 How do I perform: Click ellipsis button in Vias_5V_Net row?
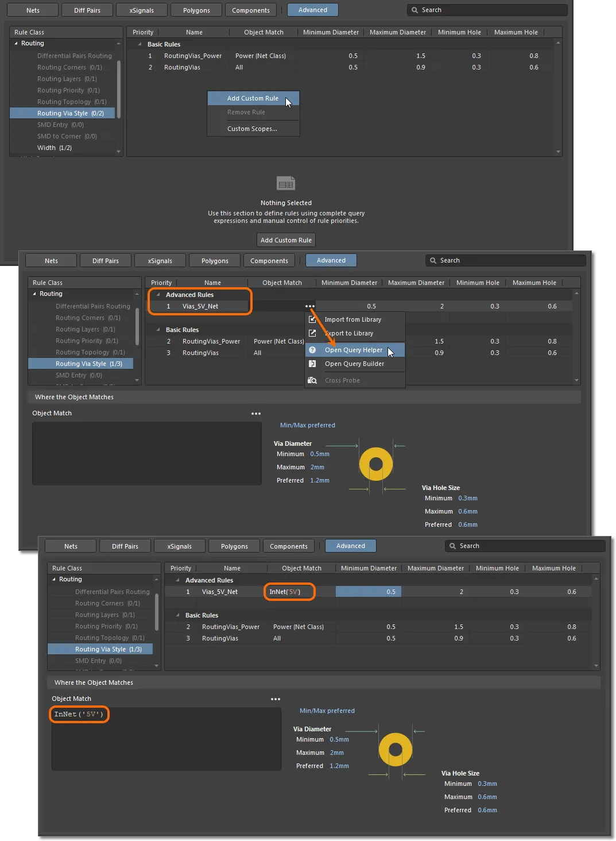point(310,306)
